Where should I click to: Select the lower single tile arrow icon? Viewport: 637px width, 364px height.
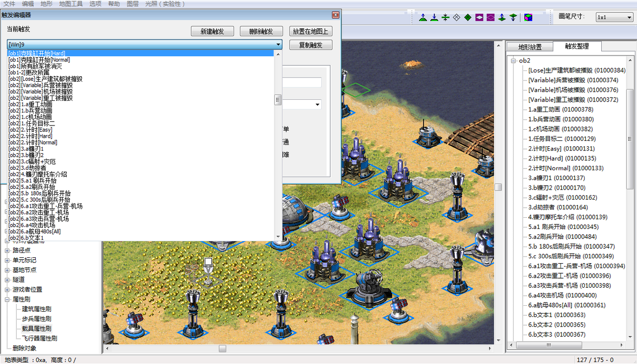pos(514,18)
